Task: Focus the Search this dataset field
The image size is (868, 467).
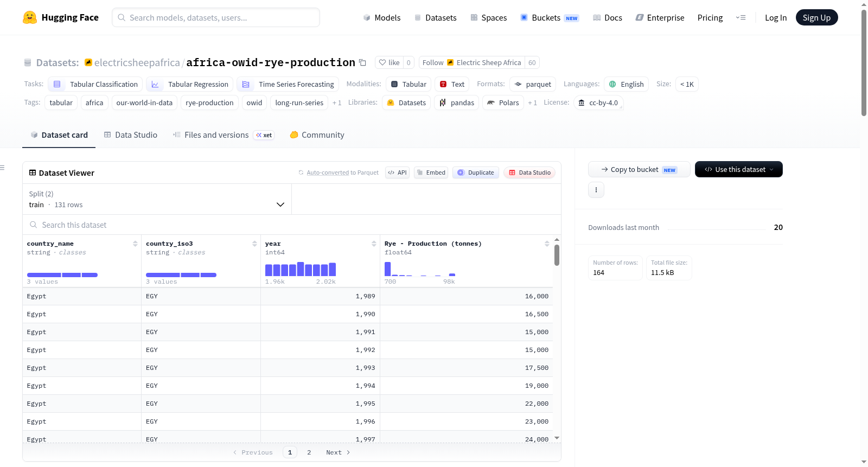Action: 292,225
